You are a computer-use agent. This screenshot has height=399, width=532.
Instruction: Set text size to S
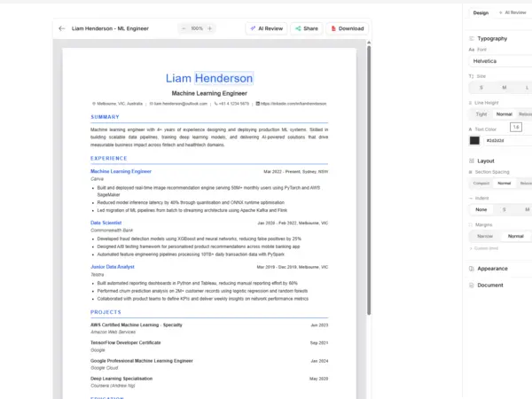point(481,88)
